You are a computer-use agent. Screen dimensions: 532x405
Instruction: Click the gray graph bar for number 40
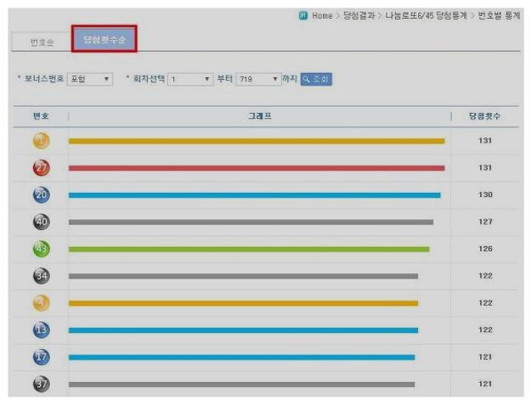click(251, 222)
